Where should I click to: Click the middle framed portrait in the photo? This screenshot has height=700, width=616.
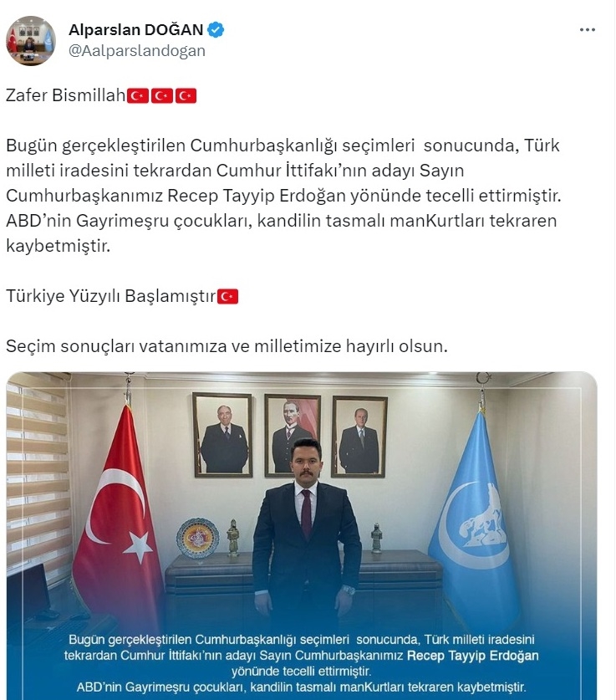293,434
